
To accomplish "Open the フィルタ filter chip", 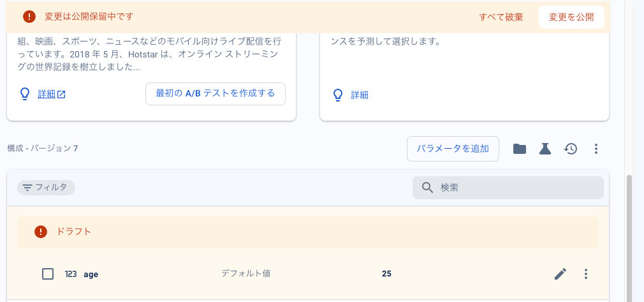I will point(46,187).
